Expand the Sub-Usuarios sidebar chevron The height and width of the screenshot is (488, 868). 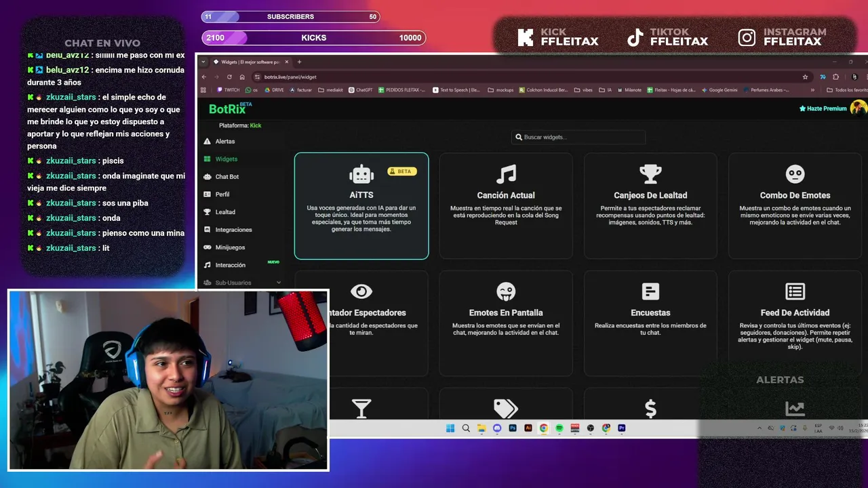pos(279,283)
